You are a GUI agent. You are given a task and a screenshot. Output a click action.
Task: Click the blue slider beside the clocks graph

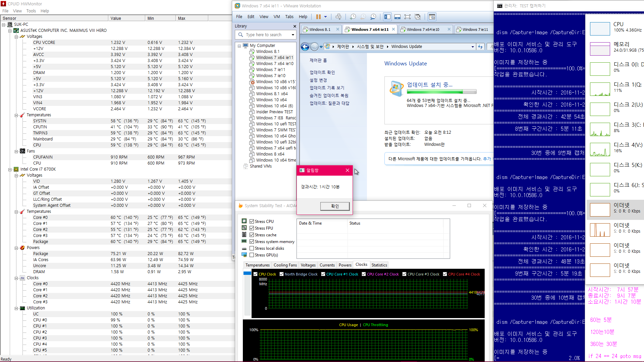coord(247,273)
